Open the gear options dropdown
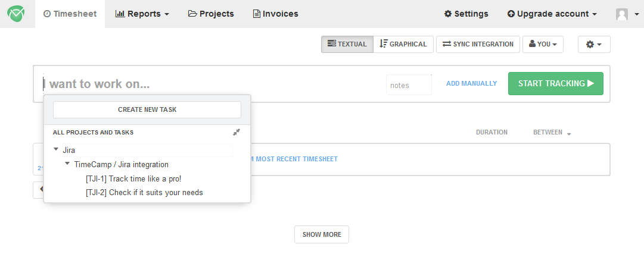644x260 pixels. click(x=594, y=44)
